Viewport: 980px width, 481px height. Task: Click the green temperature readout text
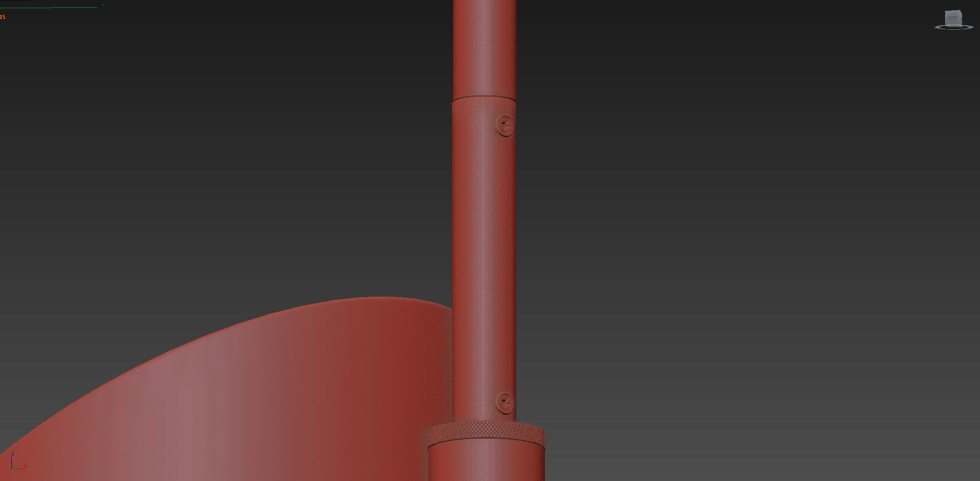(x=105, y=5)
